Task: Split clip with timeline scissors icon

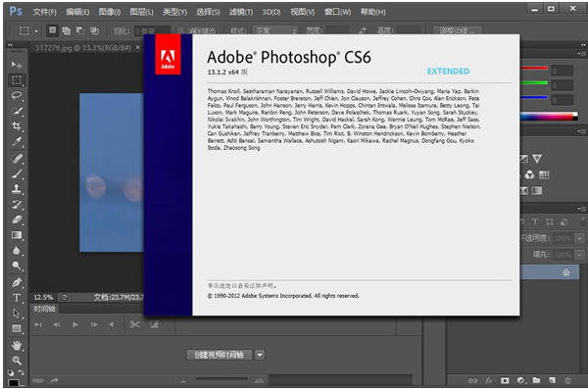Action: [134, 324]
